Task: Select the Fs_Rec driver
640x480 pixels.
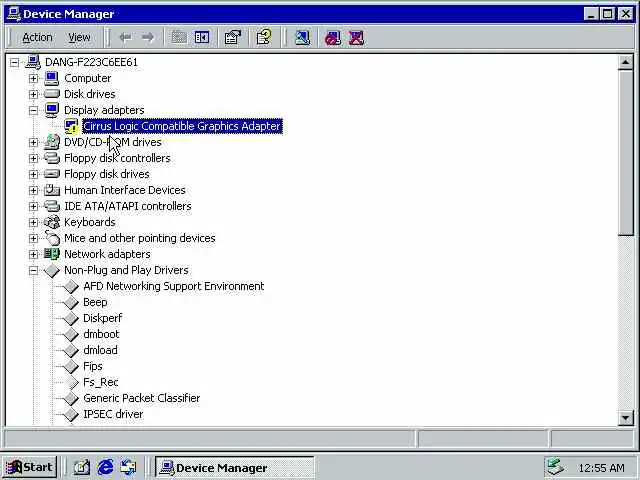Action: point(101,382)
